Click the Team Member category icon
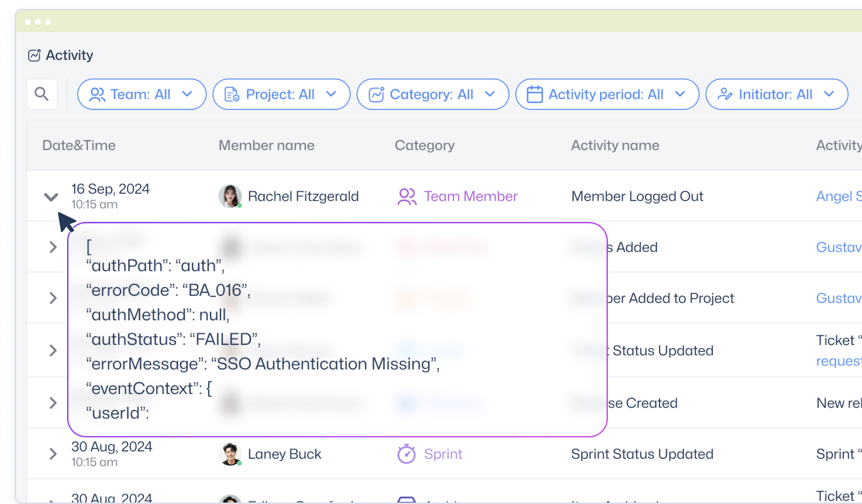 407,196
